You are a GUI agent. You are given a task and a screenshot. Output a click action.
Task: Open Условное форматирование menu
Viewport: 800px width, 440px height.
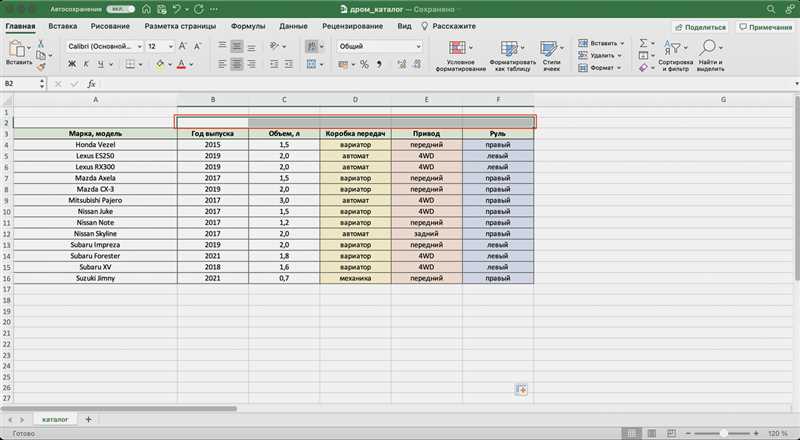point(461,56)
